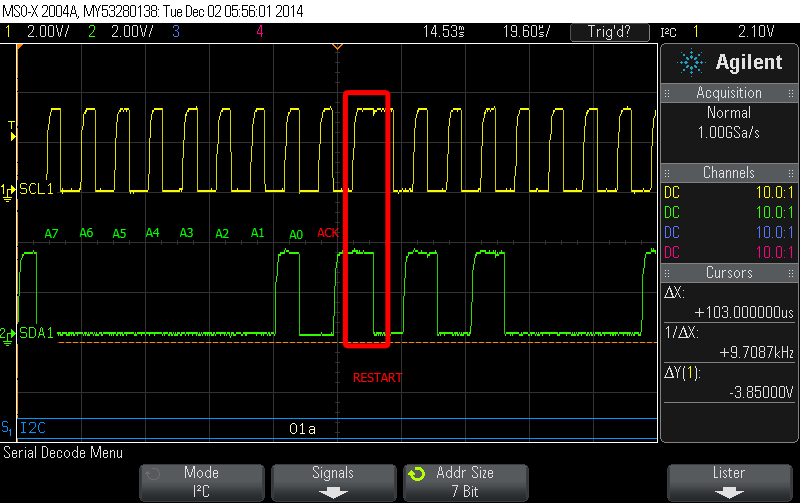The height and width of the screenshot is (503, 800).
Task: Click the Serial Decode Menu title
Action: tap(63, 453)
